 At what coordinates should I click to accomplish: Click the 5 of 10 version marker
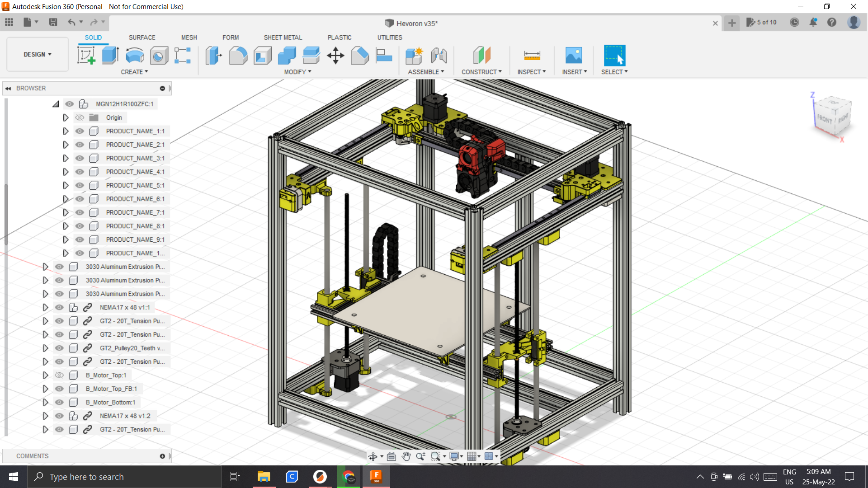[x=761, y=22]
